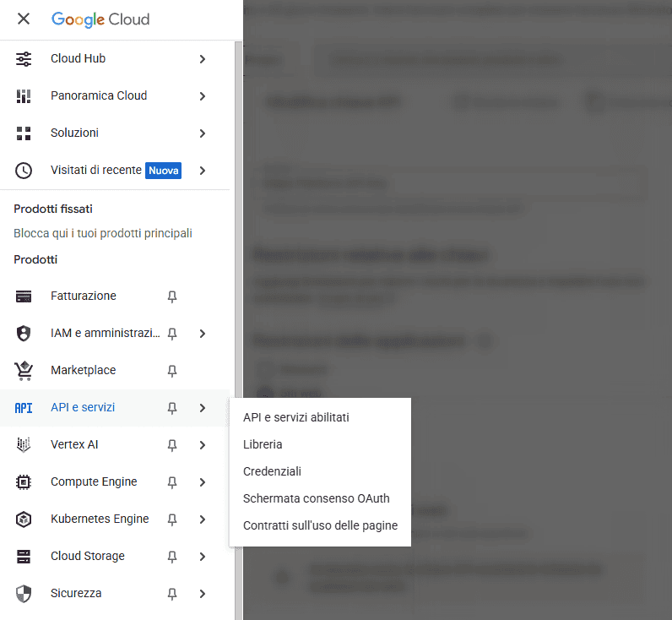Expand API e servizi submenu arrow
The height and width of the screenshot is (620, 672).
coord(203,408)
